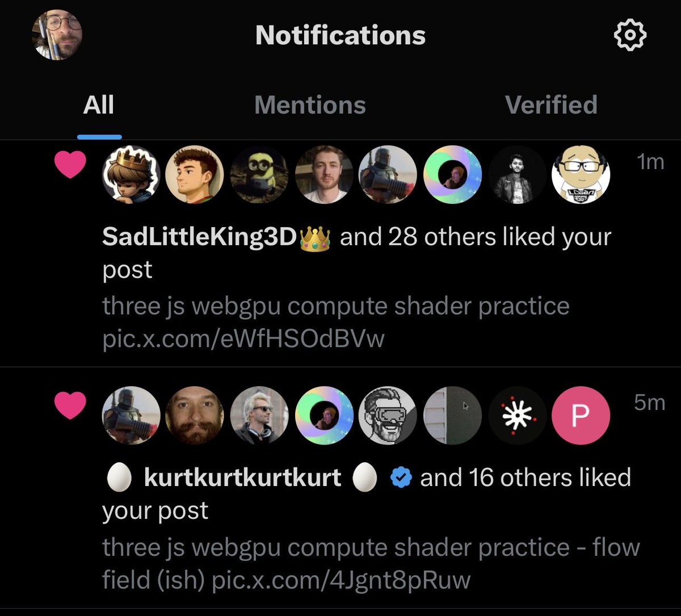Image resolution: width=681 pixels, height=616 pixels.
Task: Open the pixel-art face with goggles avatar
Action: coord(388,416)
